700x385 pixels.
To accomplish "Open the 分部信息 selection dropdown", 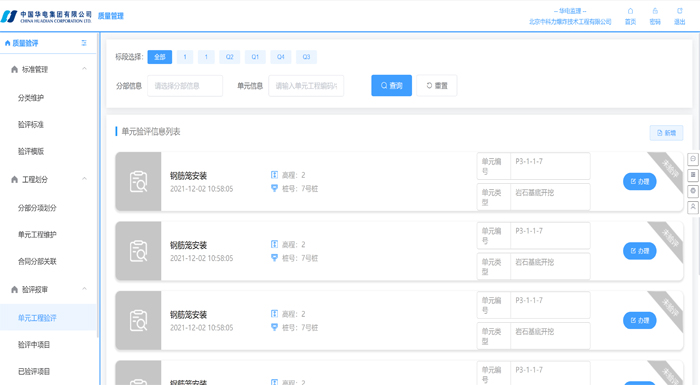I will pos(185,86).
